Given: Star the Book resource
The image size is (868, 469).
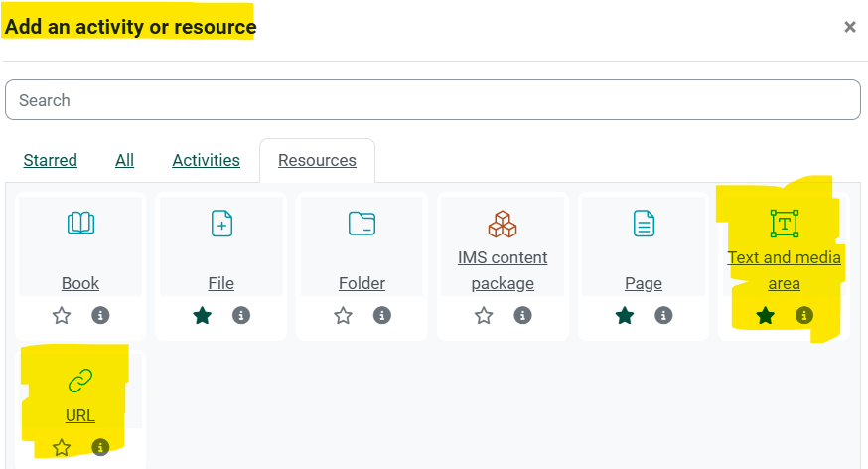Looking at the screenshot, I should (62, 316).
